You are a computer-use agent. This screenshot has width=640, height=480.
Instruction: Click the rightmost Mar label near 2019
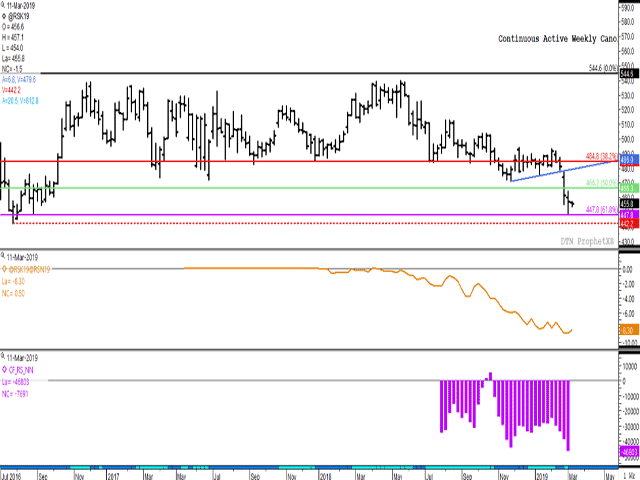click(572, 476)
